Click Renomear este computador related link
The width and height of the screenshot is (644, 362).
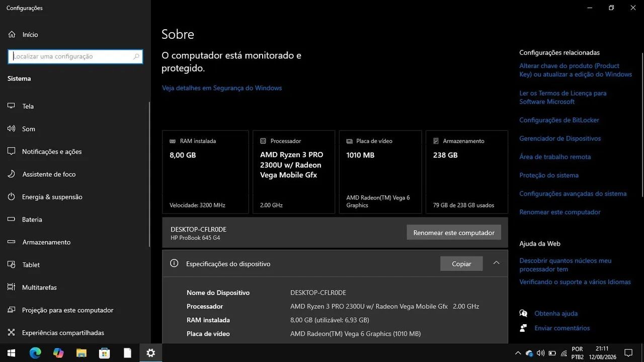tap(560, 212)
